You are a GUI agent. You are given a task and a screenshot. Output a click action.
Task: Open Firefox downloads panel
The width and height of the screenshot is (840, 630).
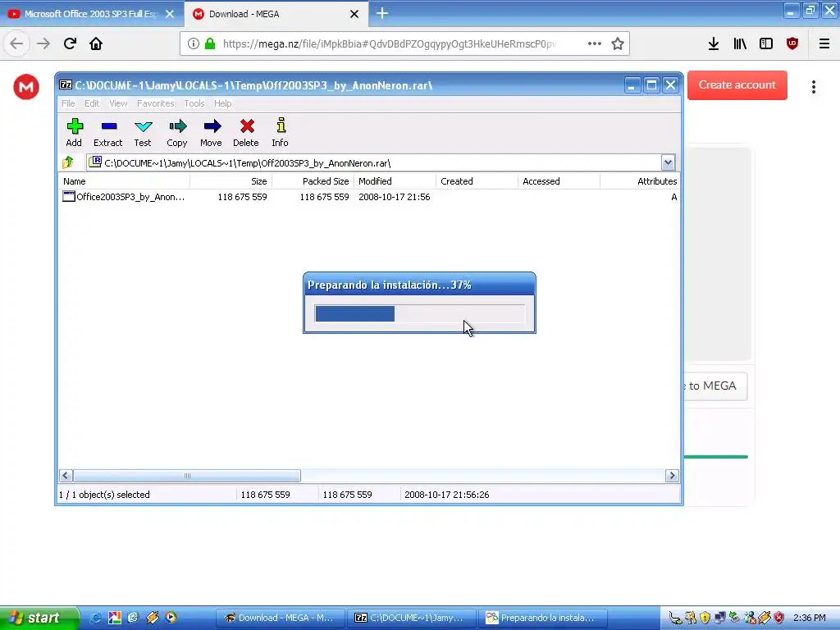click(x=714, y=43)
